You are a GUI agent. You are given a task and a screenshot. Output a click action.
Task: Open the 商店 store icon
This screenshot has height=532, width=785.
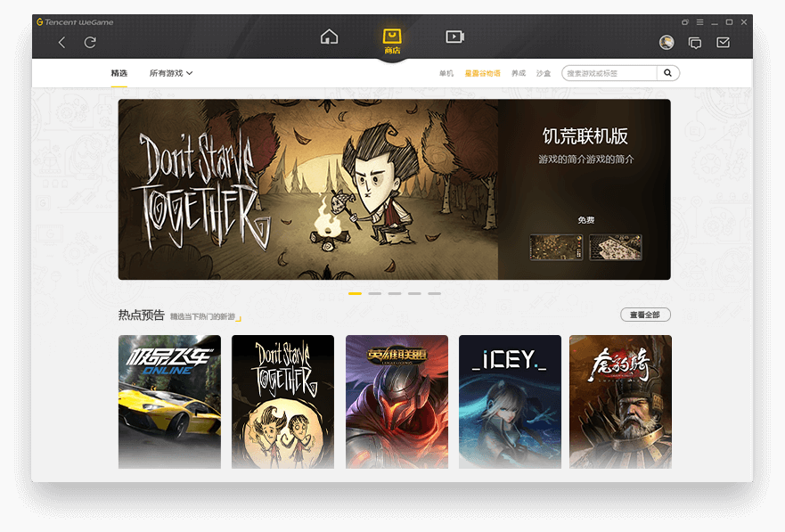point(392,41)
